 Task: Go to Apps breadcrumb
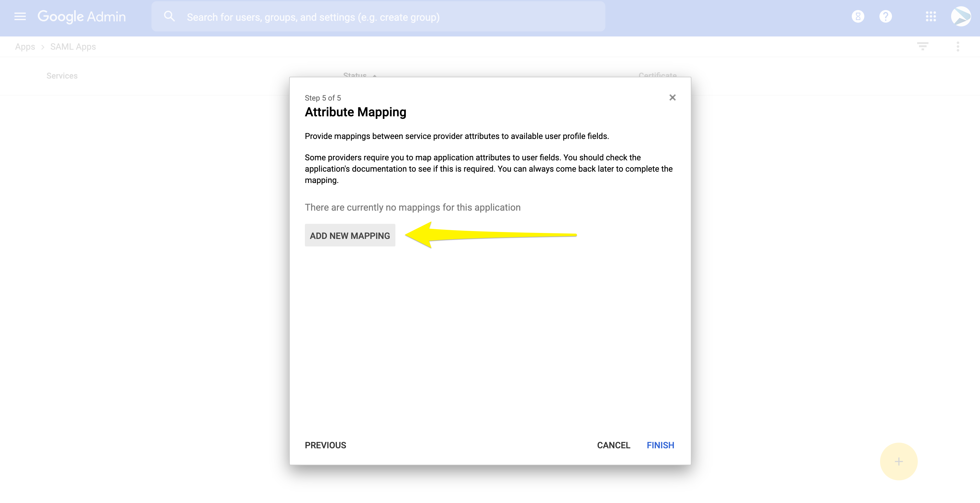pos(25,47)
